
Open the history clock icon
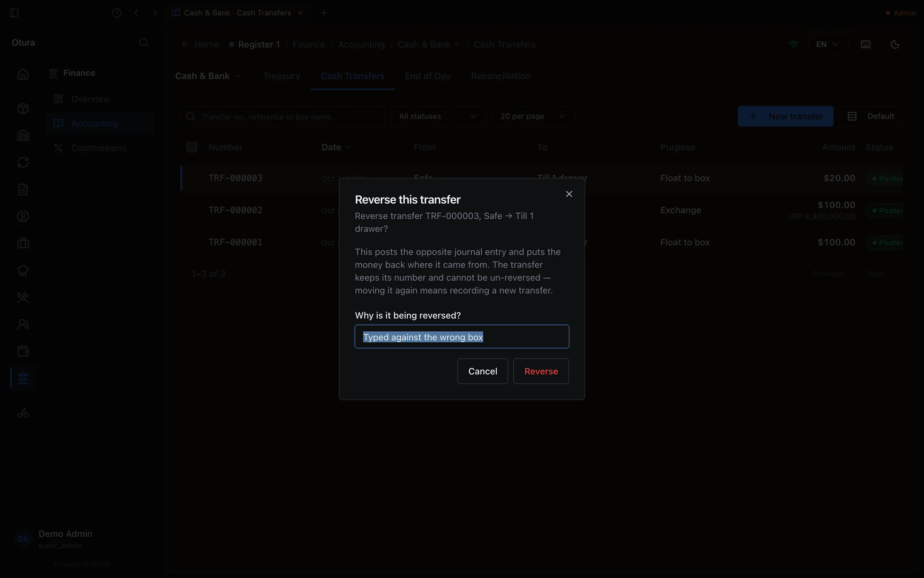point(117,13)
